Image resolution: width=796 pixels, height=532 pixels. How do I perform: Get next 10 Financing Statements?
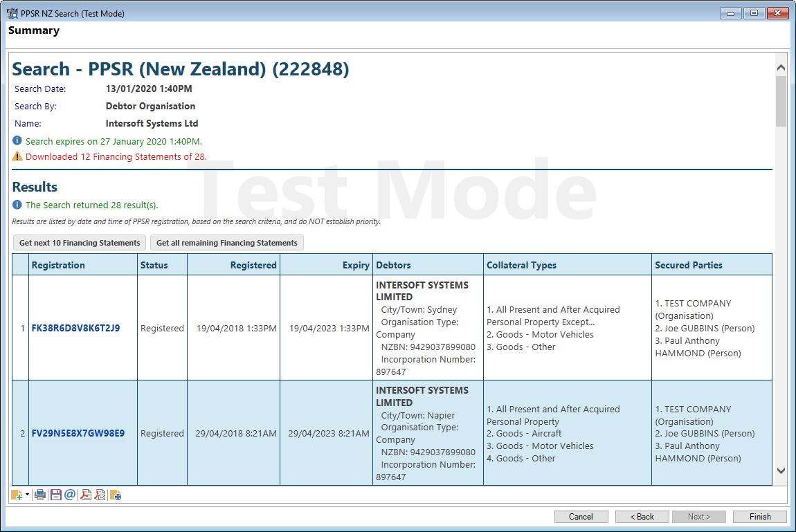coord(80,243)
